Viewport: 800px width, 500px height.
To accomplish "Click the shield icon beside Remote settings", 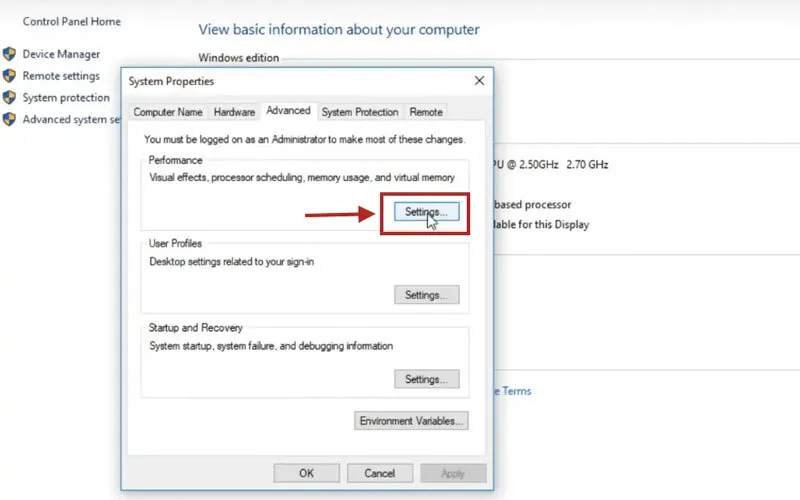I will (x=9, y=76).
